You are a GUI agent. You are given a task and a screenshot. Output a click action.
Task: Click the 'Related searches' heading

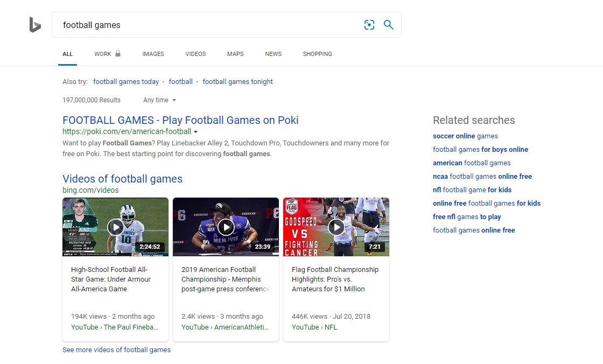[474, 120]
